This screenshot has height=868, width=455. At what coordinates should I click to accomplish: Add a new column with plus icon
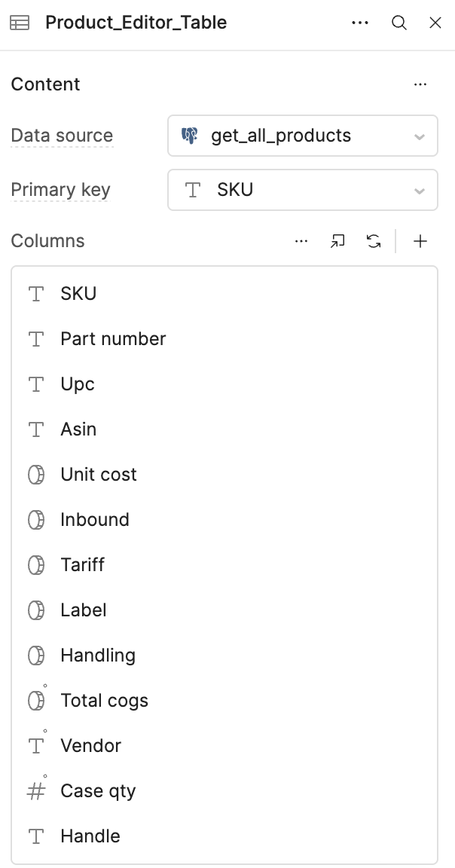420,241
